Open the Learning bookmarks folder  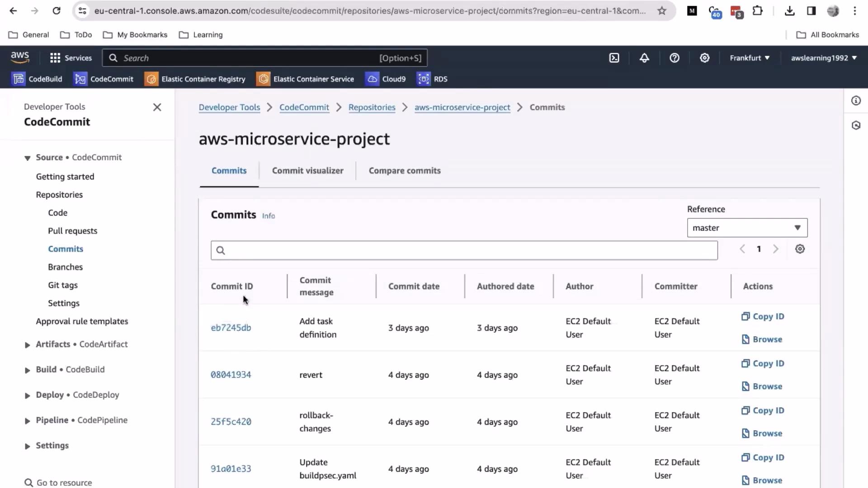tap(201, 35)
